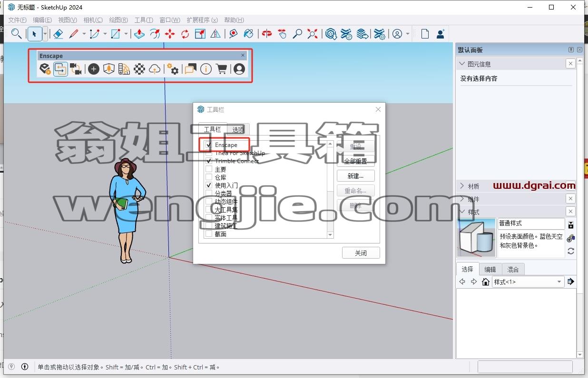Select the Pan hand tool

click(282, 34)
